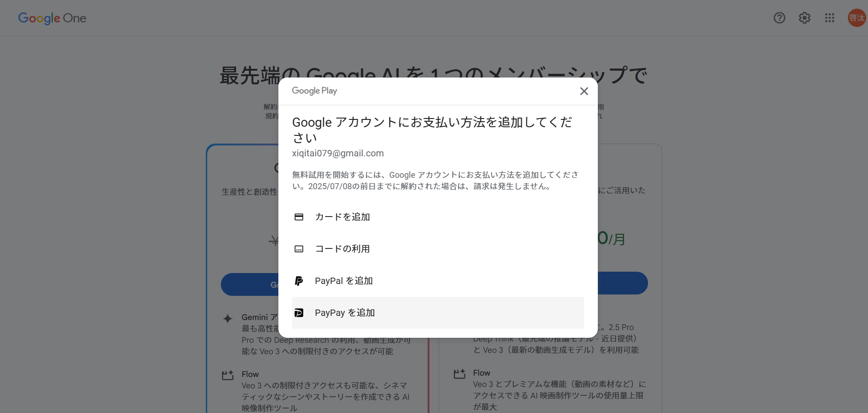
Task: Click the Flow title in right plan card
Action: (481, 373)
